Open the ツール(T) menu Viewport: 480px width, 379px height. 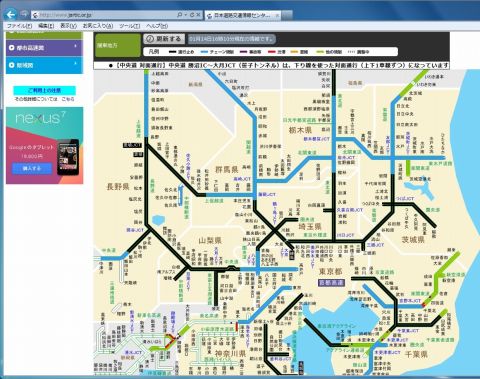tap(129, 26)
